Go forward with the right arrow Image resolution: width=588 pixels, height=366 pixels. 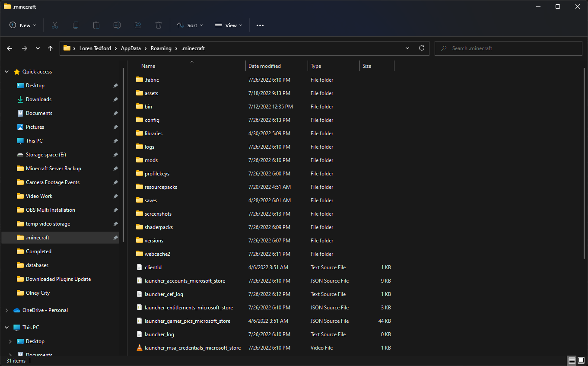point(24,48)
